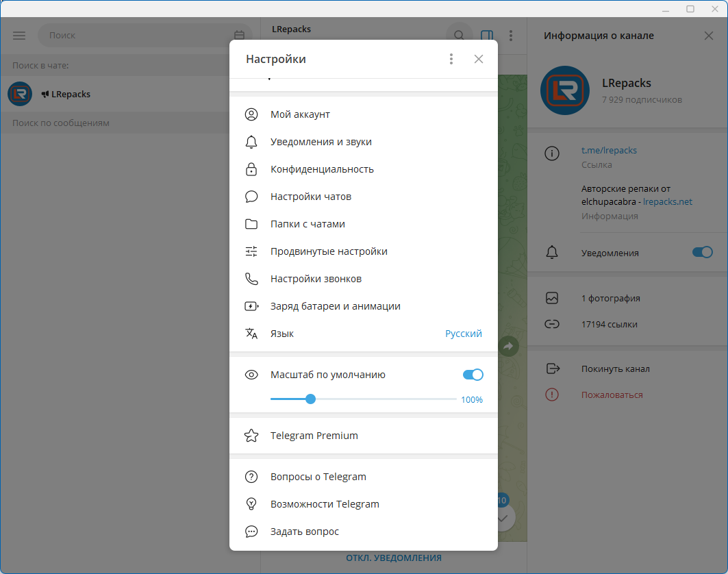Click the account icon beside Мой аккаунт
728x574 pixels.
[x=251, y=114]
